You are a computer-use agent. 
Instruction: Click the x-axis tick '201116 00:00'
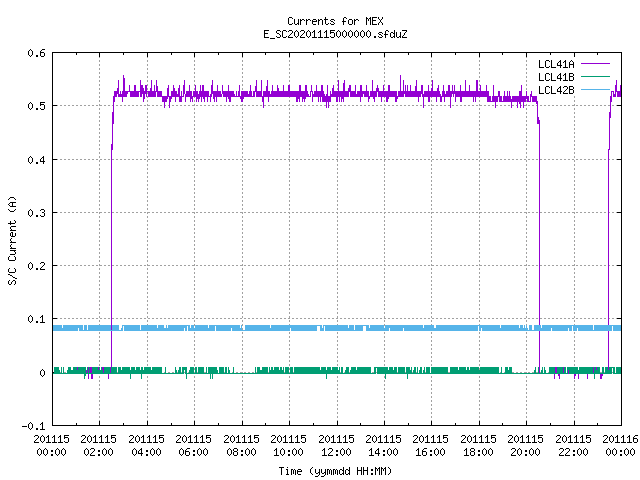620,446
